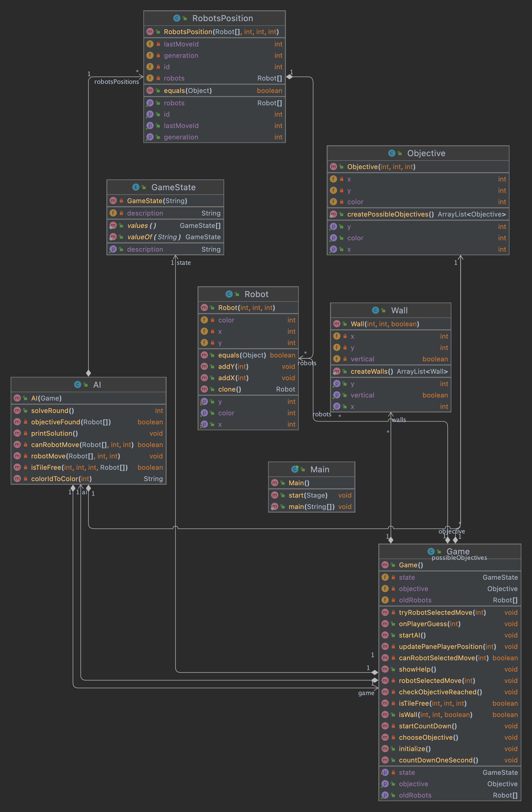Viewport: 532px width, 812px height.
Task: Click the startAI() method in Game
Action: pyautogui.click(x=412, y=635)
